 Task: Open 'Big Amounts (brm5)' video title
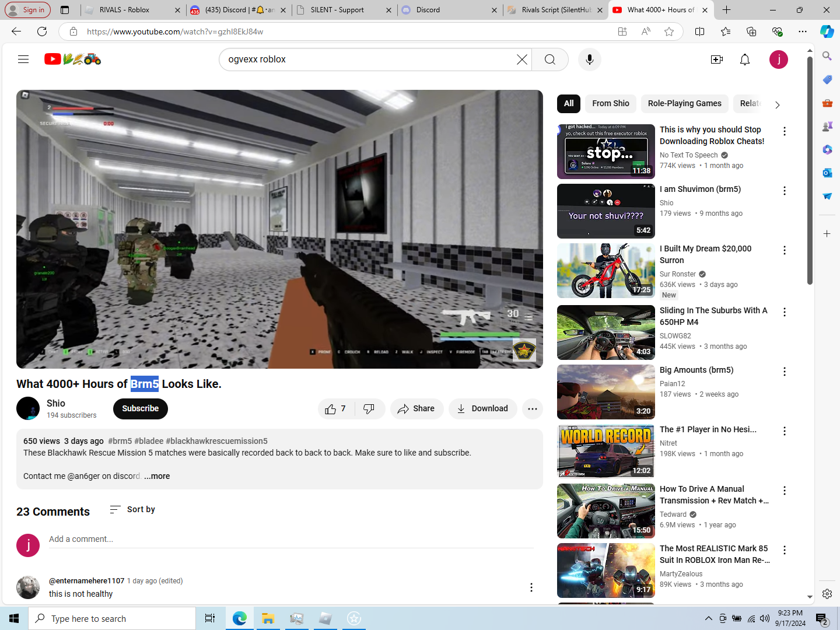696,370
